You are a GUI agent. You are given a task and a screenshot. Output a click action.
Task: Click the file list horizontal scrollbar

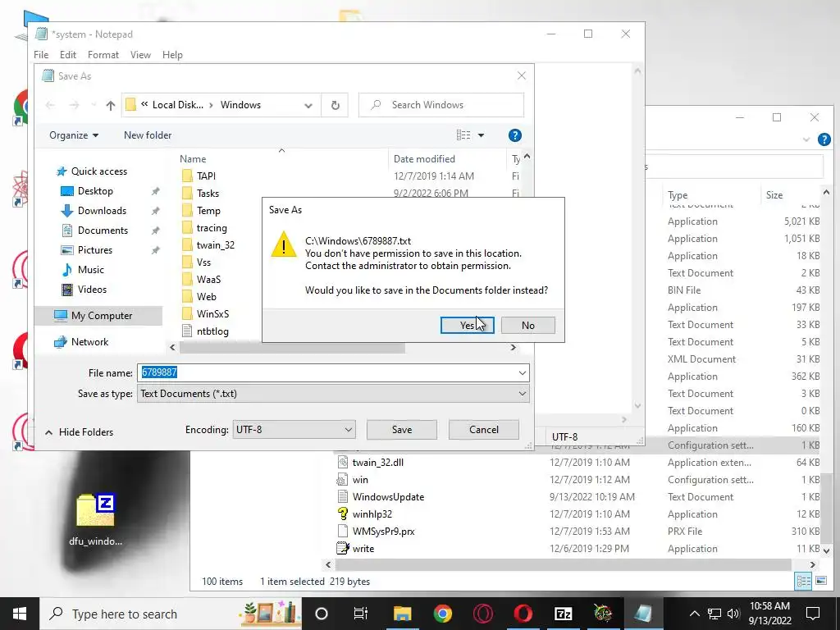(292, 348)
